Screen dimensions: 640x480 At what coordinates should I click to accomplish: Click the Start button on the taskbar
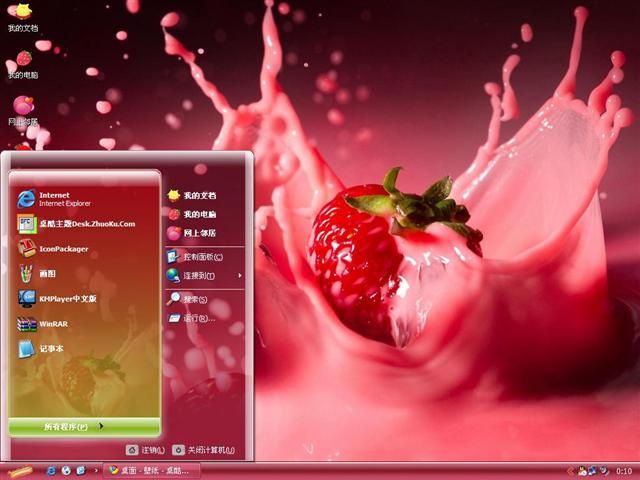20,471
